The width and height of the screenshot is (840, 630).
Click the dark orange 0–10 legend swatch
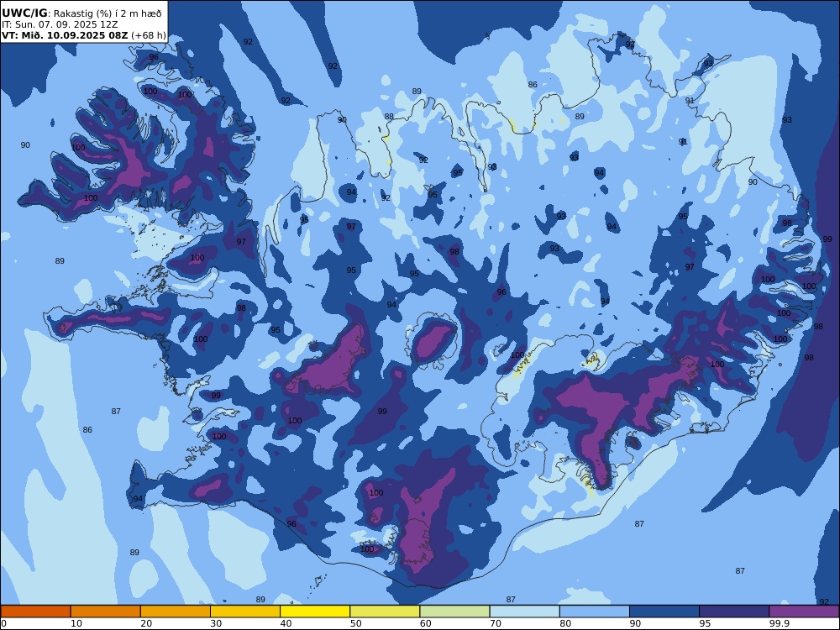pos(35,612)
